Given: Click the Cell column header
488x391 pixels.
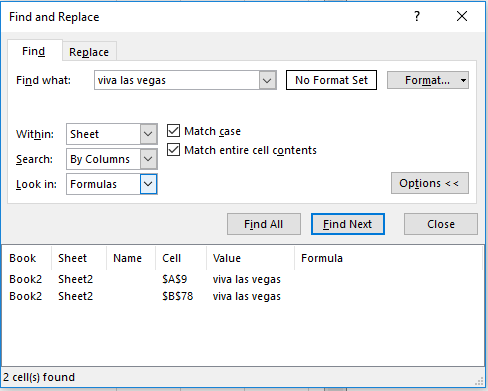Looking at the screenshot, I should [x=181, y=258].
